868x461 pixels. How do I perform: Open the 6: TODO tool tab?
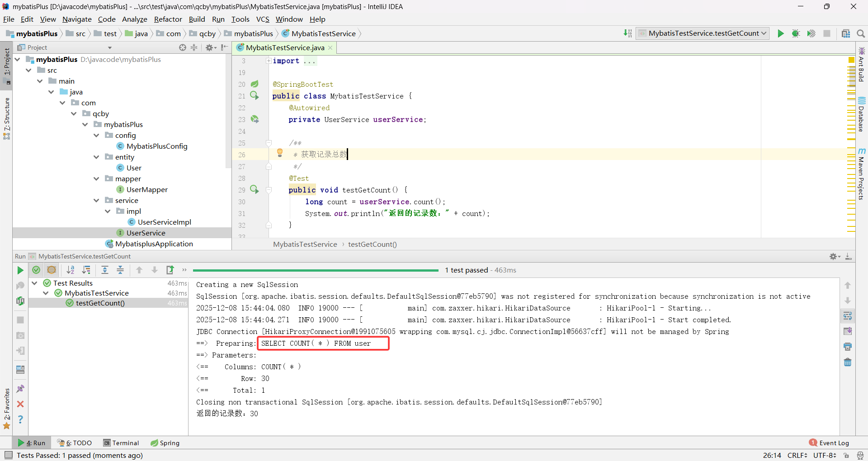[x=75, y=443]
